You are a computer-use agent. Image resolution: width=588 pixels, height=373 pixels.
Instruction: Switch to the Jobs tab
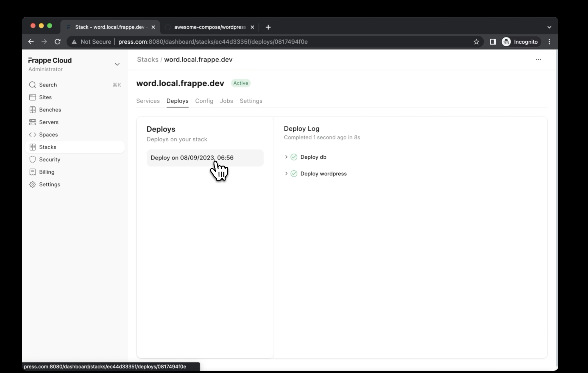pyautogui.click(x=226, y=101)
